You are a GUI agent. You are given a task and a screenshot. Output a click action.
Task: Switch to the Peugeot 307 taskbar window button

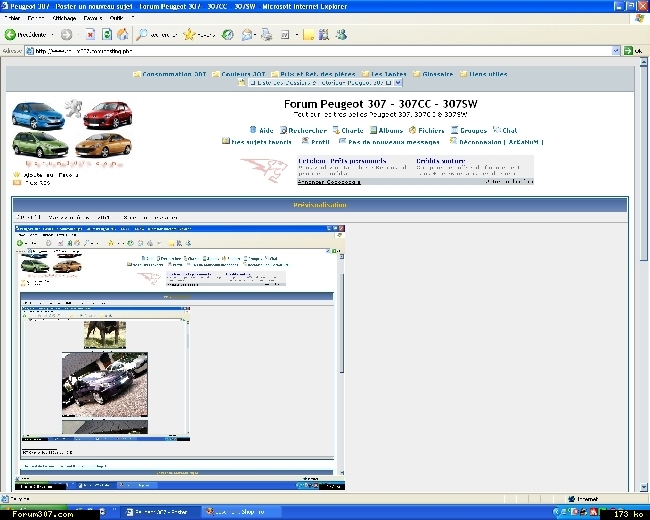tap(162, 512)
